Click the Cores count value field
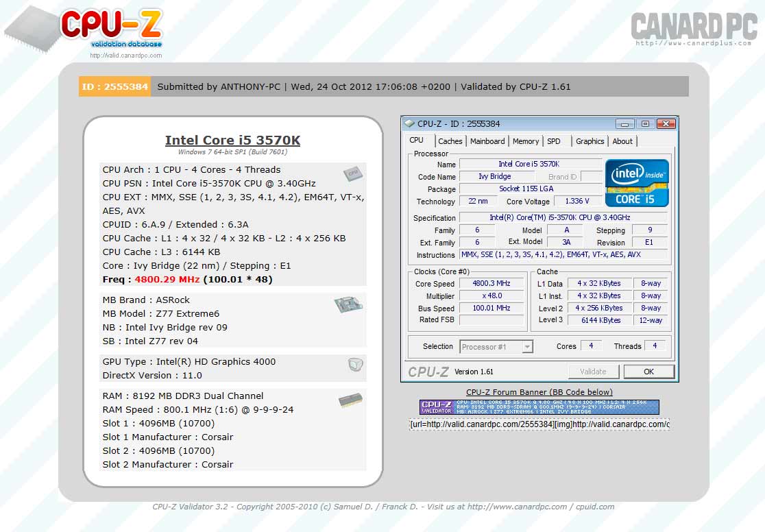Image resolution: width=765 pixels, height=532 pixels. [x=591, y=346]
